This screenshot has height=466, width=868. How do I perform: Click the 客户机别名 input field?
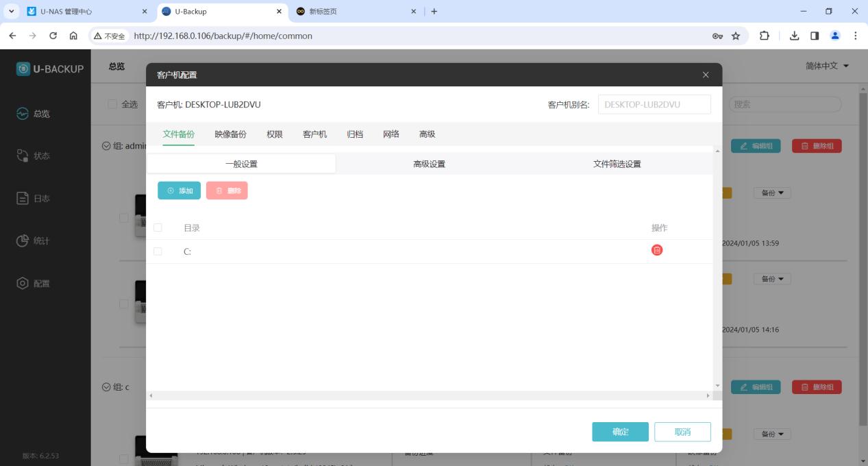[654, 104]
